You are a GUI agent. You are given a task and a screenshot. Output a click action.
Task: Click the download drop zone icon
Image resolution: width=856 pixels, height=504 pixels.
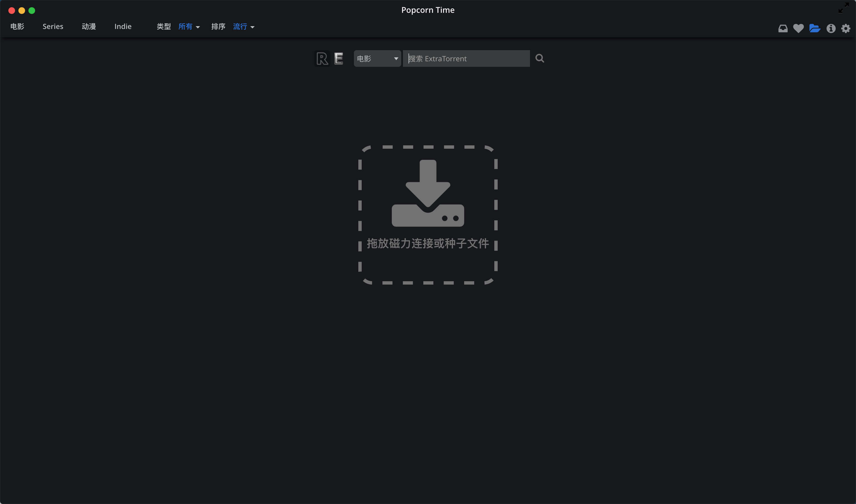coord(428,193)
